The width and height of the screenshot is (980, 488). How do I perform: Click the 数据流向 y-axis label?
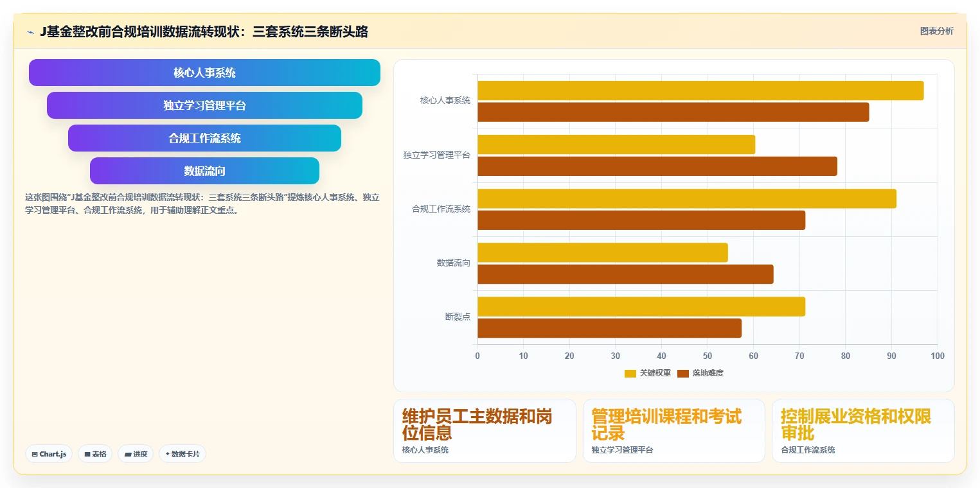(x=454, y=263)
